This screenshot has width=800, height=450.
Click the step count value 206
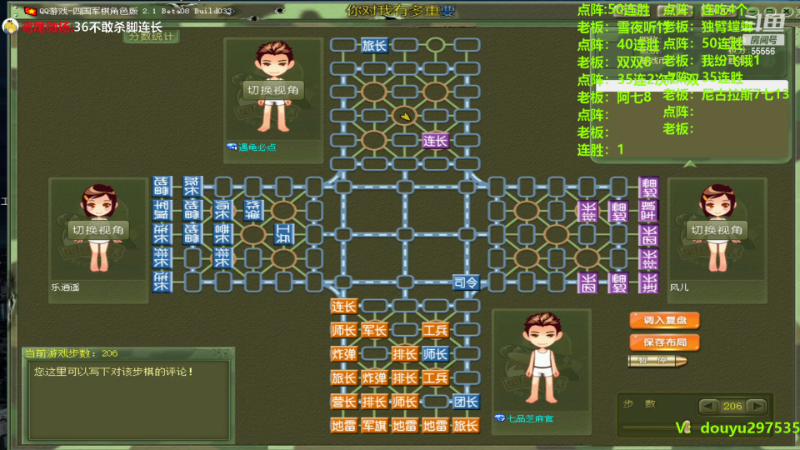click(732, 406)
